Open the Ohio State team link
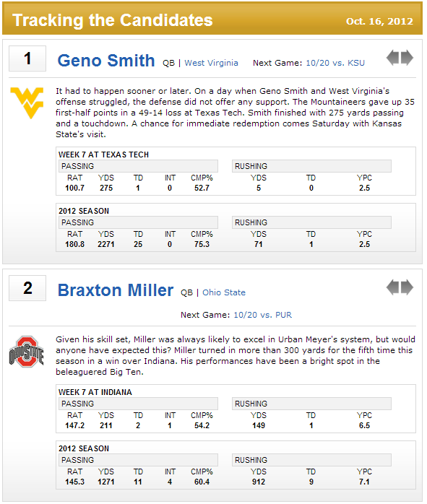 click(x=224, y=292)
